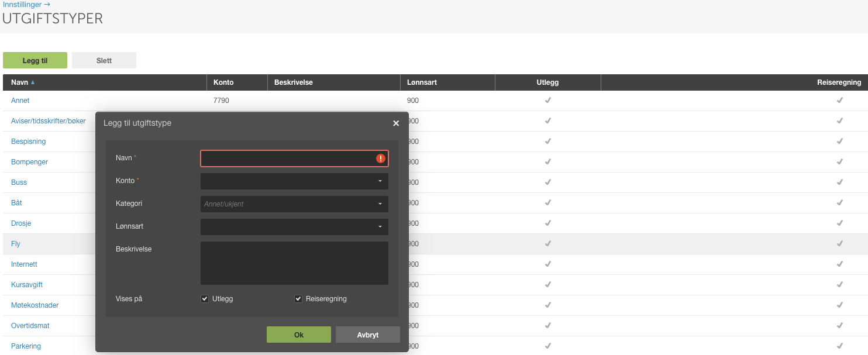Click Reiseregning checkmark in Annet row

[839, 101]
